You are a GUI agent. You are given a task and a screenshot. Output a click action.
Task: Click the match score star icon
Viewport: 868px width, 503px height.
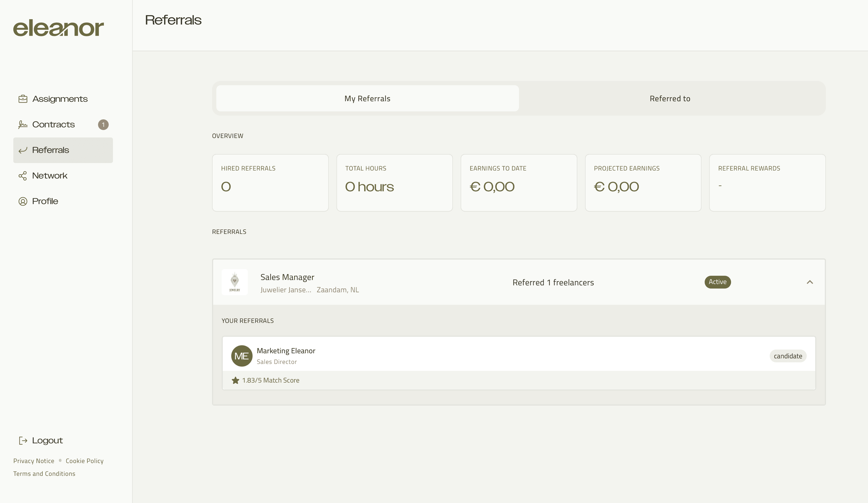[235, 380]
